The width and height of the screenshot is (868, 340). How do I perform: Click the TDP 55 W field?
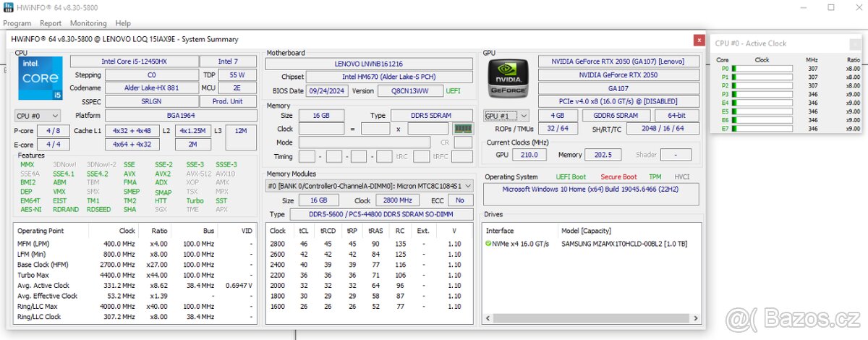[x=237, y=75]
